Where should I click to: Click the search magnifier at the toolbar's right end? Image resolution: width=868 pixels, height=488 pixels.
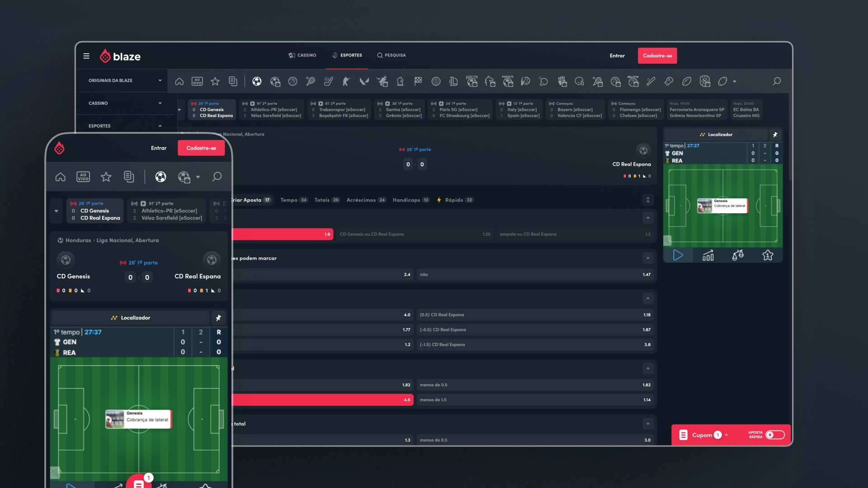point(777,81)
